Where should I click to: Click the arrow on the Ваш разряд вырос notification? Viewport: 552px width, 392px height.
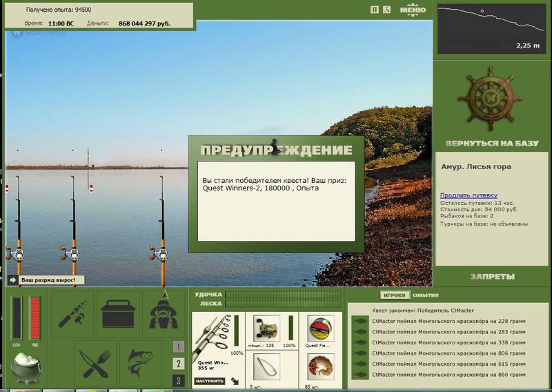pos(13,280)
